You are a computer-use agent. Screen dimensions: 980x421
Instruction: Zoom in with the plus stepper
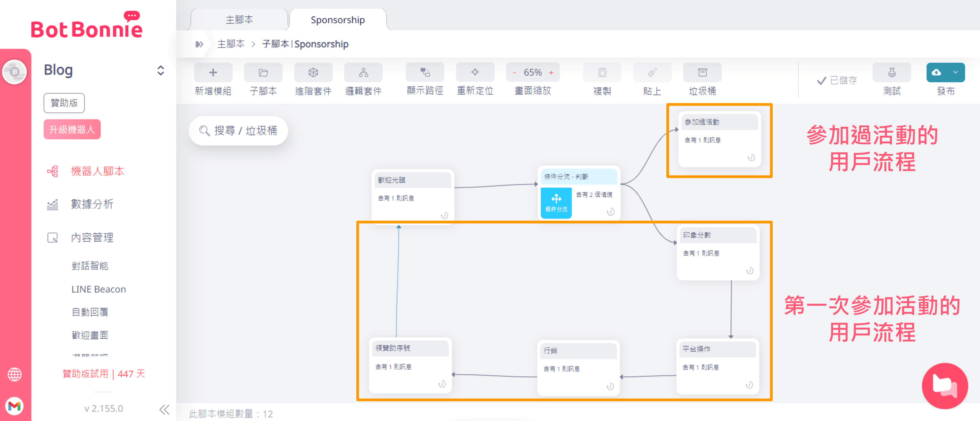(551, 73)
